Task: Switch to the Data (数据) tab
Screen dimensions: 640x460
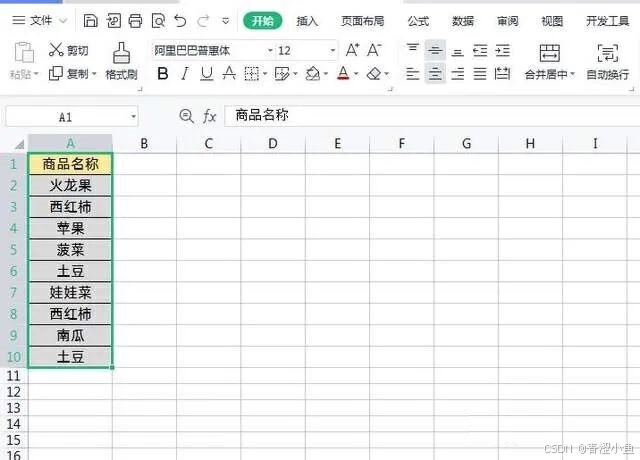Action: pos(462,21)
